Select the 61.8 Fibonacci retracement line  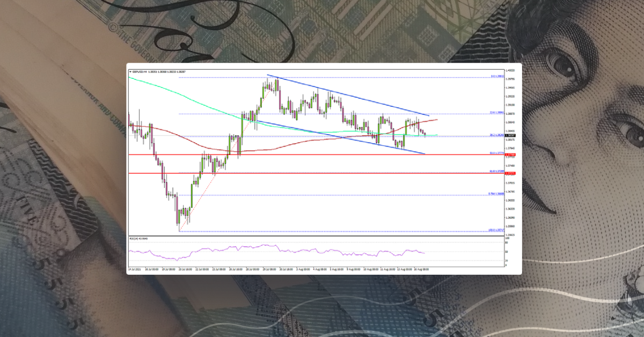coord(322,173)
